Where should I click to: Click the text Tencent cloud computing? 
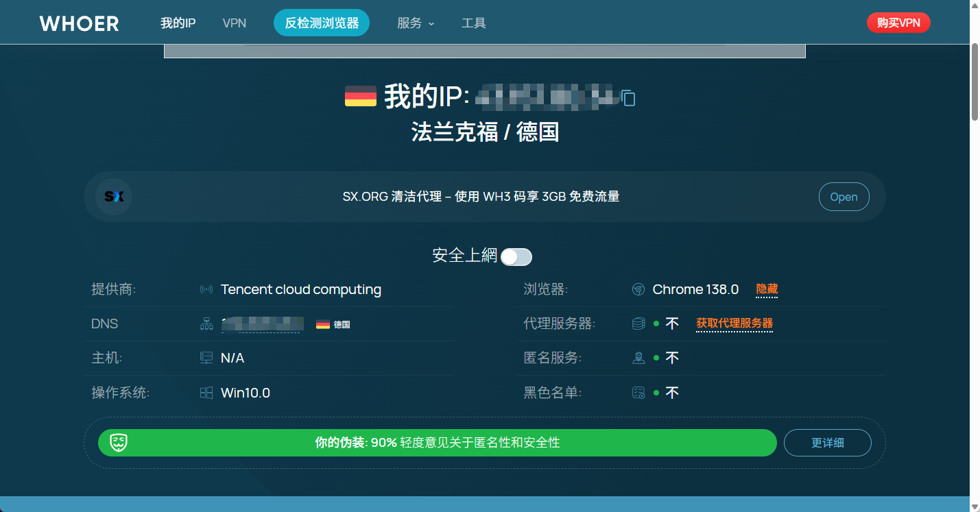[x=301, y=289]
